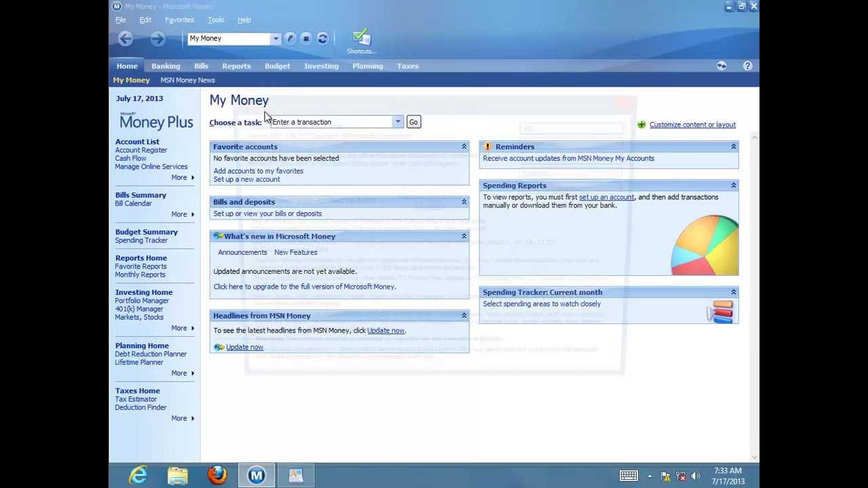Click the Update now globe icon
Screen dimensions: 868x488
(x=219, y=347)
